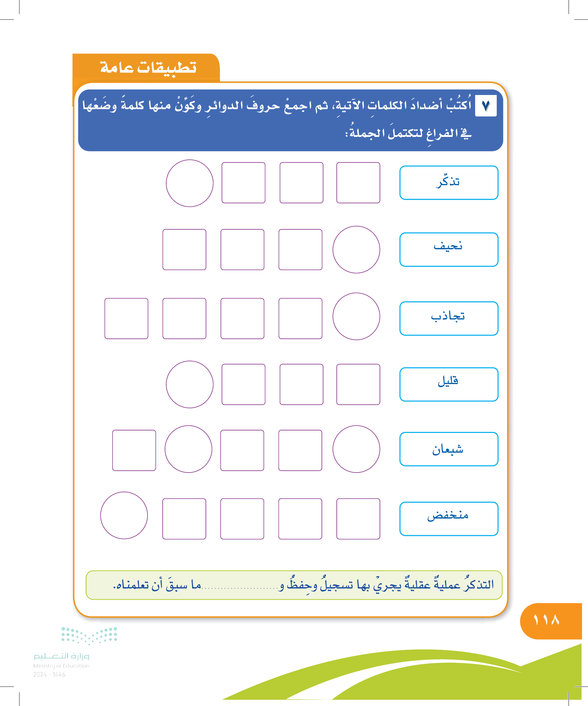Click the first square beside تذكّر
Viewport: 588px width, 706px height.
(358, 182)
